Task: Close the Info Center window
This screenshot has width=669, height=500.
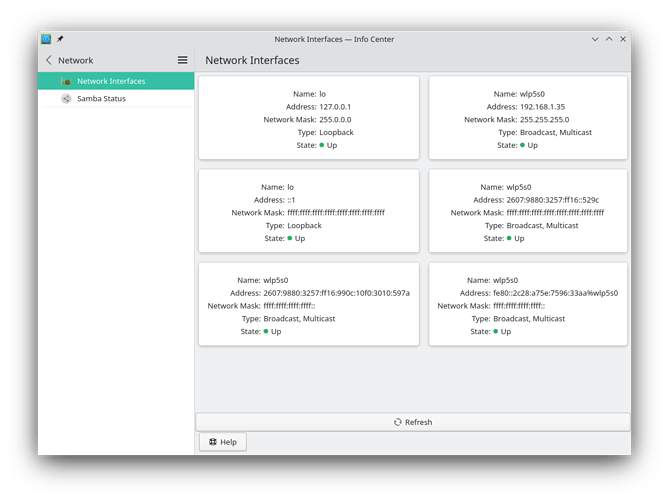Action: point(623,39)
